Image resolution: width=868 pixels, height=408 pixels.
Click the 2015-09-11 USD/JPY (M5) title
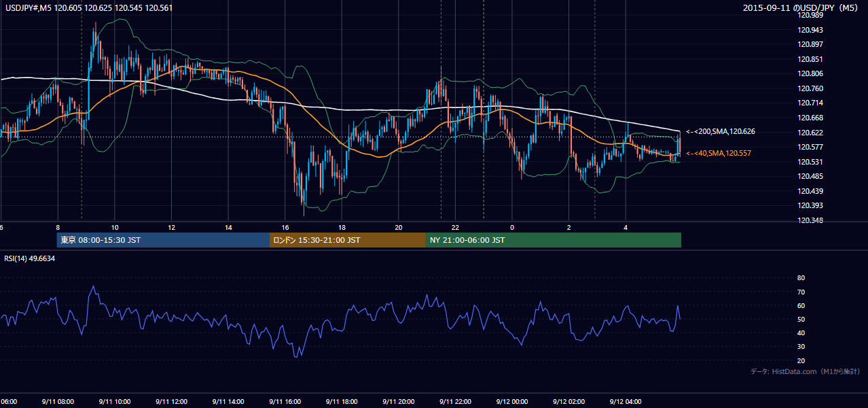[x=802, y=8]
